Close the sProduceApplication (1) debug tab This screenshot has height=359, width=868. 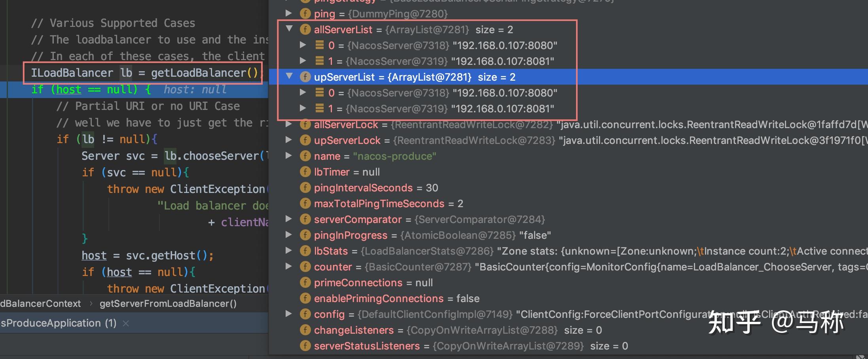pyautogui.click(x=126, y=323)
